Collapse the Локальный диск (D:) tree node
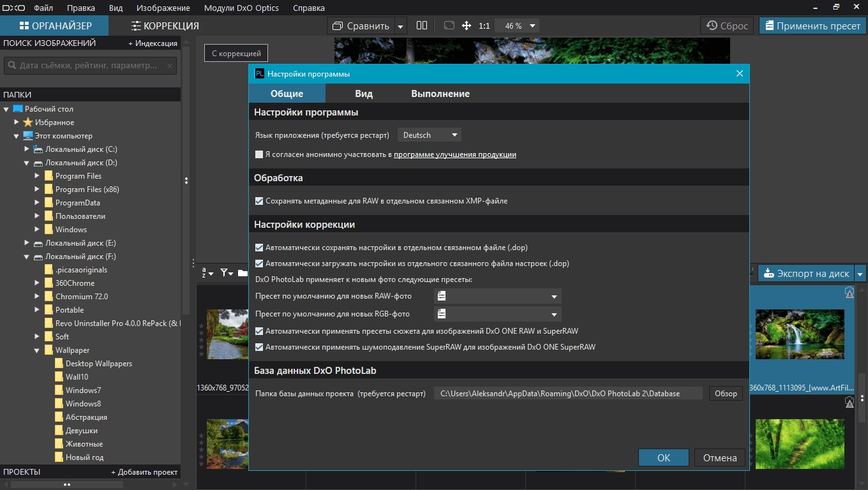868x490 pixels. (x=27, y=163)
